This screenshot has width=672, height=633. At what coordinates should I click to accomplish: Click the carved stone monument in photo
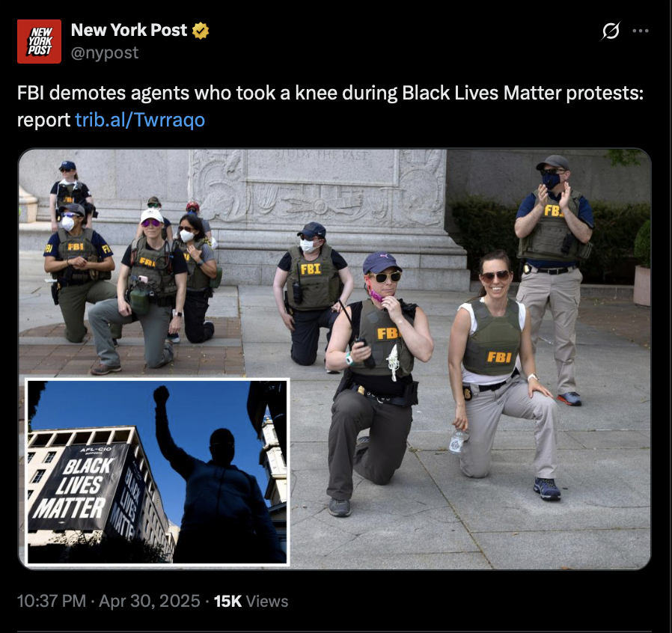(326, 214)
